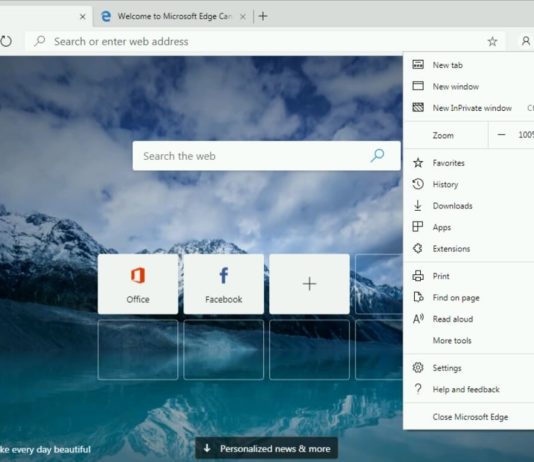
Task: Select New InPrivate window menu item
Action: [x=469, y=108]
